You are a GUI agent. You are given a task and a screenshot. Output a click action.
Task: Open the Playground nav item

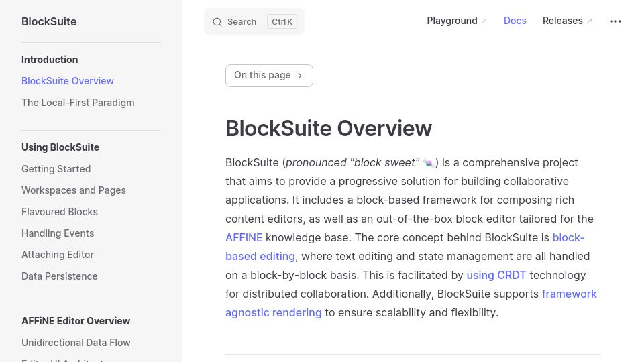click(x=457, y=21)
